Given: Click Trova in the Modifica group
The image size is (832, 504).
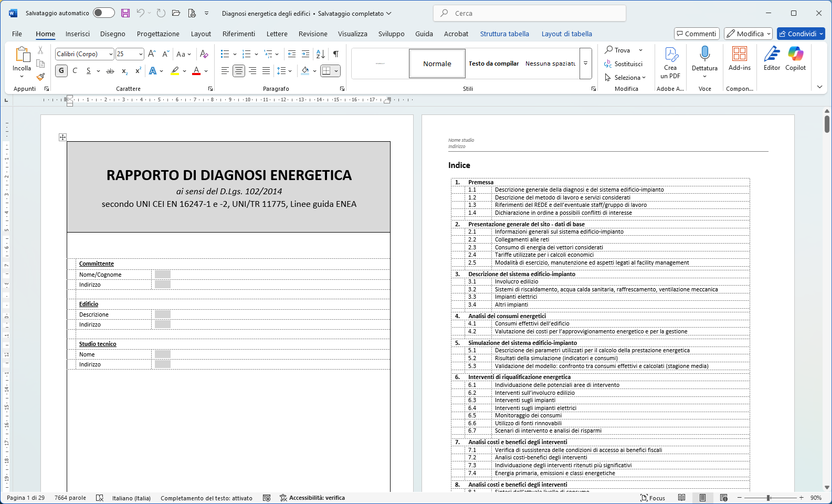Looking at the screenshot, I should (x=618, y=50).
